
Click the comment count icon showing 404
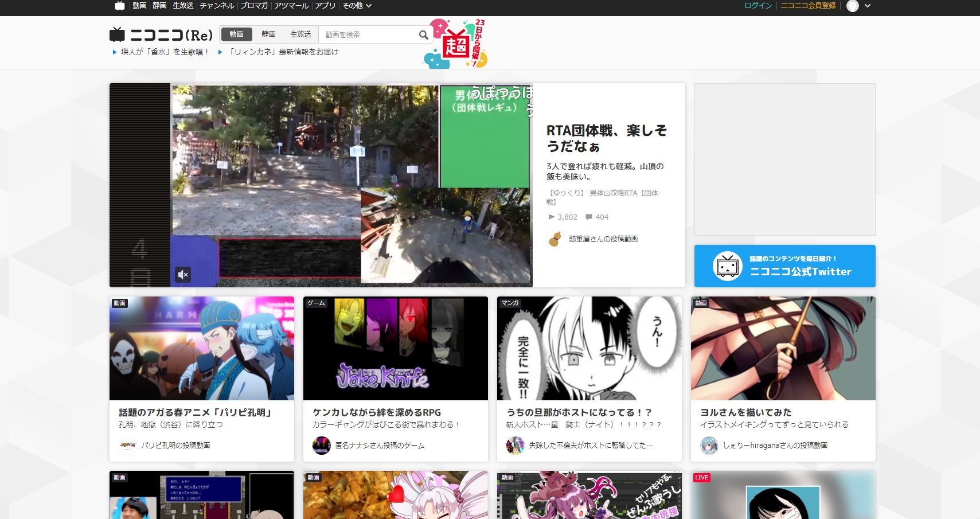click(x=589, y=217)
